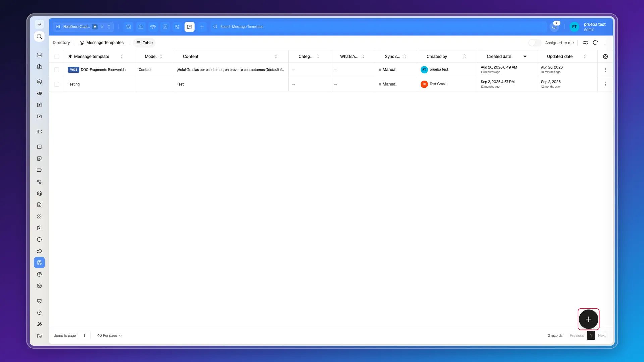The height and width of the screenshot is (362, 644).
Task: Open the megaphone campaigns sidebar icon
Action: pyautogui.click(x=39, y=336)
